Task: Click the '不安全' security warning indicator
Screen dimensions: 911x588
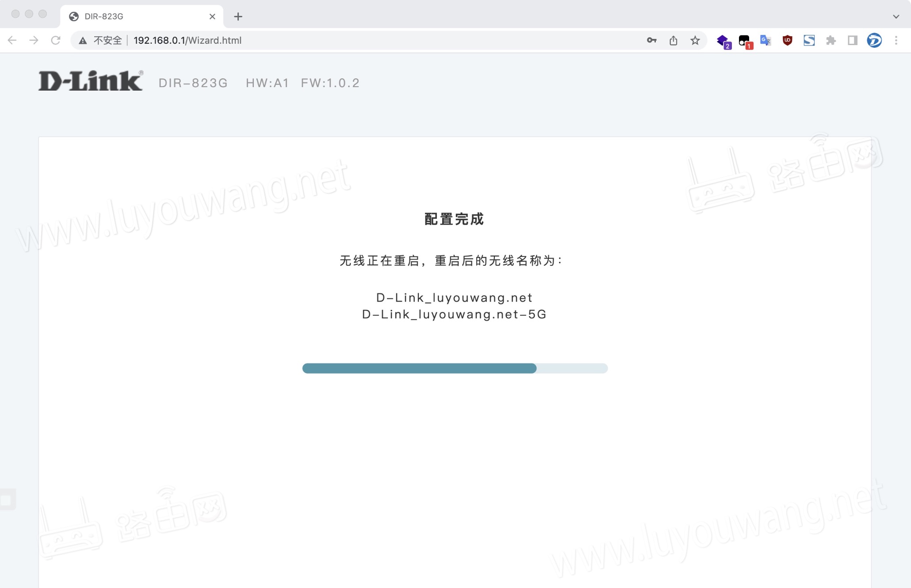Action: click(x=102, y=40)
